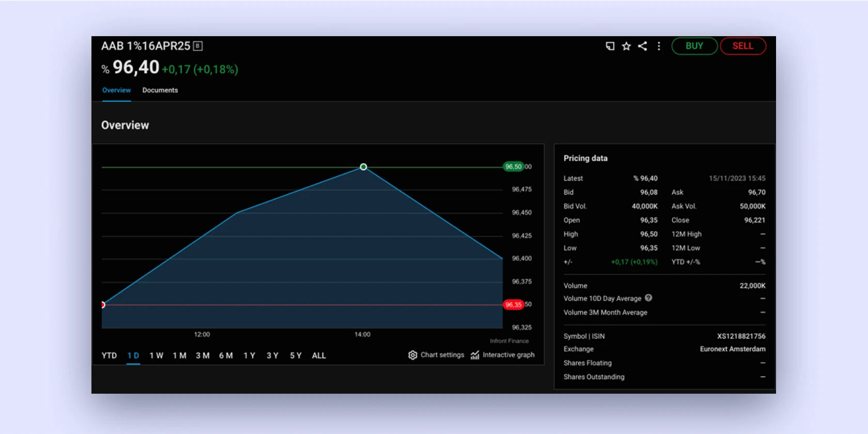Open Chart settings

[x=437, y=355]
